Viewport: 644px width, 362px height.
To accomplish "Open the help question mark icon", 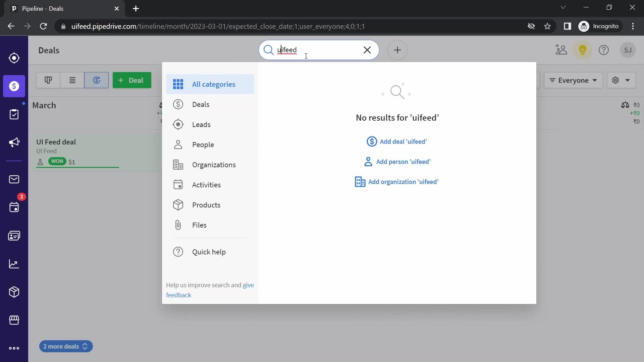I will (x=604, y=50).
